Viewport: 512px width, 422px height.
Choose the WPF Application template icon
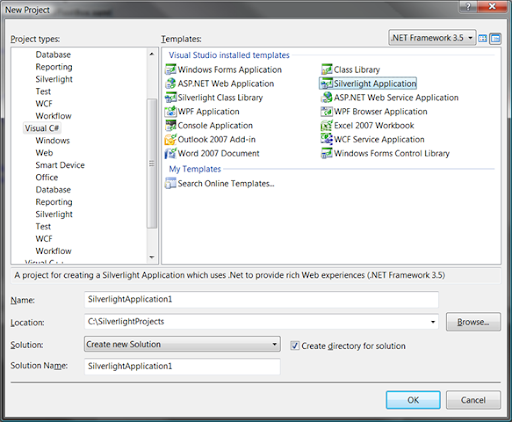tap(170, 111)
